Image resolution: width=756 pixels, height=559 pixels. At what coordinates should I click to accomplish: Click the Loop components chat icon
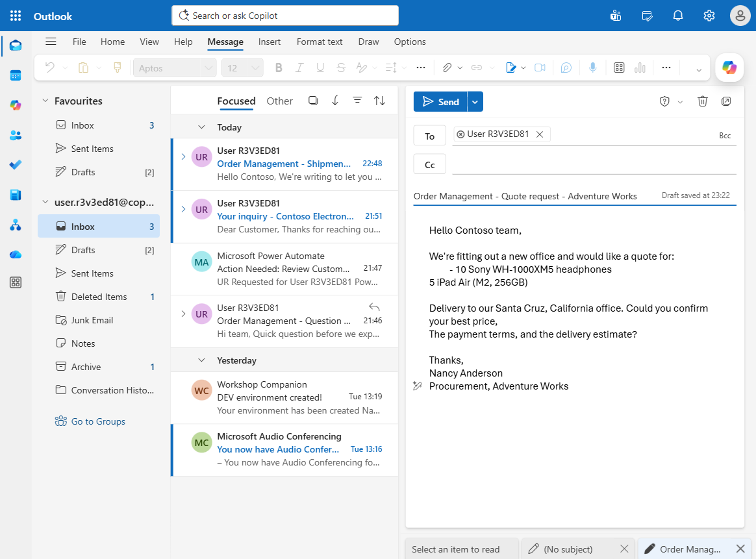coord(566,68)
